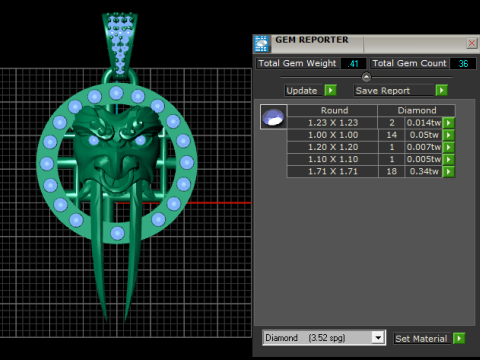Image resolution: width=480 pixels, height=360 pixels.
Task: Click the green arrow next to Set Material
Action: pyautogui.click(x=459, y=339)
